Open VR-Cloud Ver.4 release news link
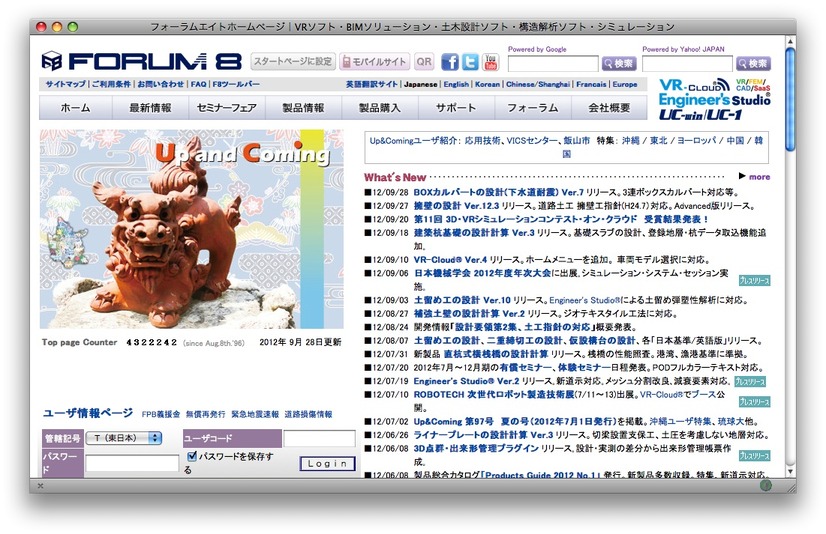The height and width of the screenshot is (534, 826). (x=450, y=260)
